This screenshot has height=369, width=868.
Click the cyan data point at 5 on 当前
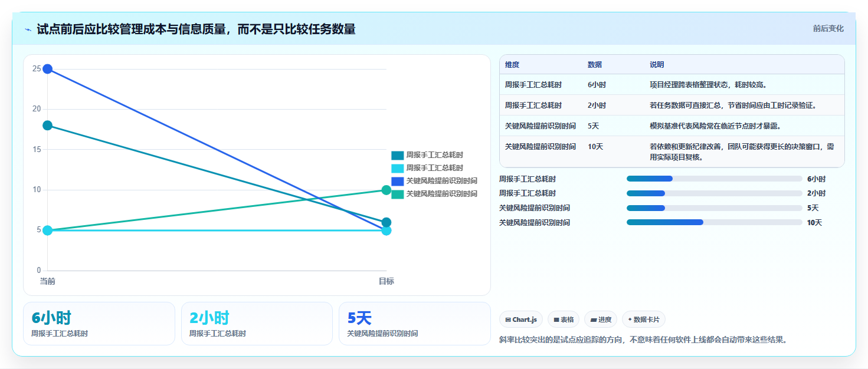coord(47,230)
